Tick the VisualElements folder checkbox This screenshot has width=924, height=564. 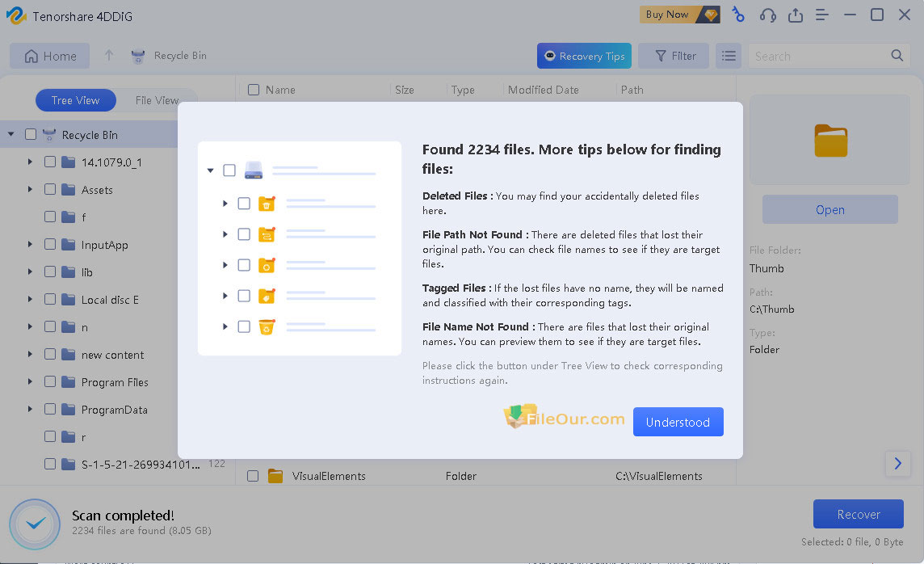253,476
